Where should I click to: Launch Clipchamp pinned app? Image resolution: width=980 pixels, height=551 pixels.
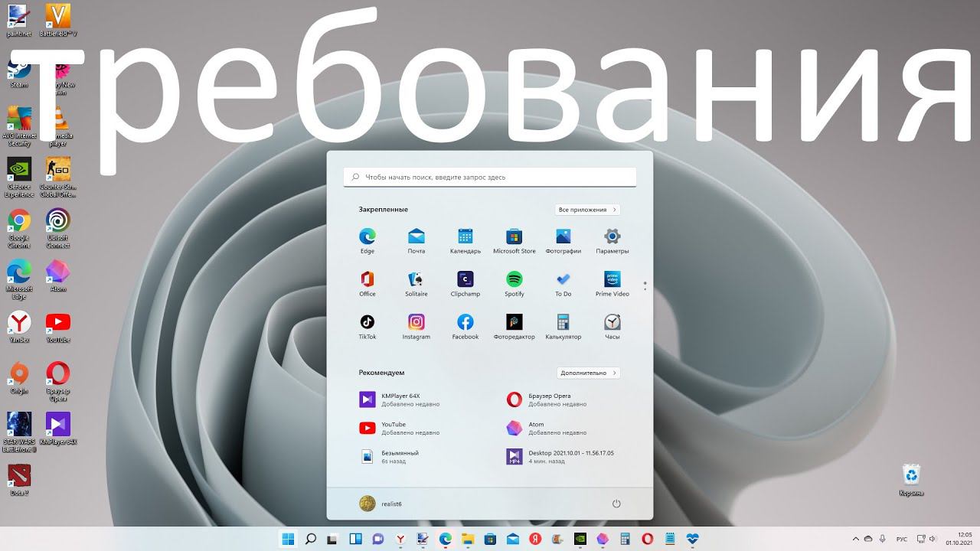pyautogui.click(x=465, y=283)
